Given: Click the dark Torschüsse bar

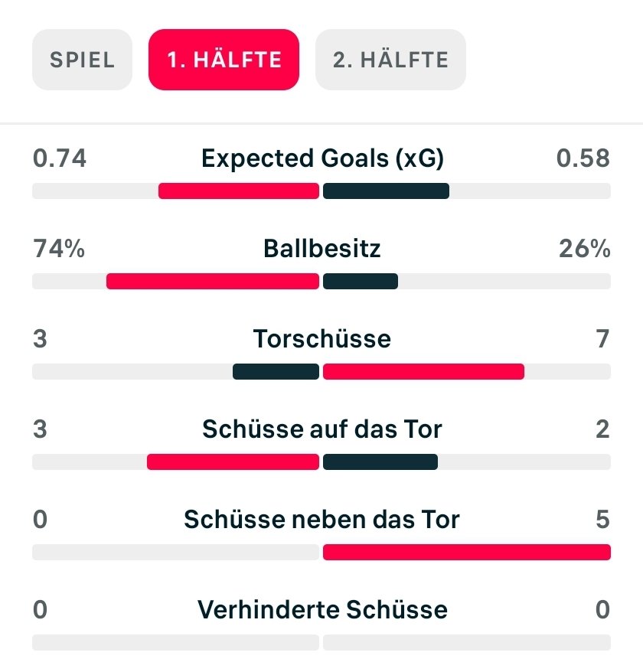Looking at the screenshot, I should pos(276,371).
